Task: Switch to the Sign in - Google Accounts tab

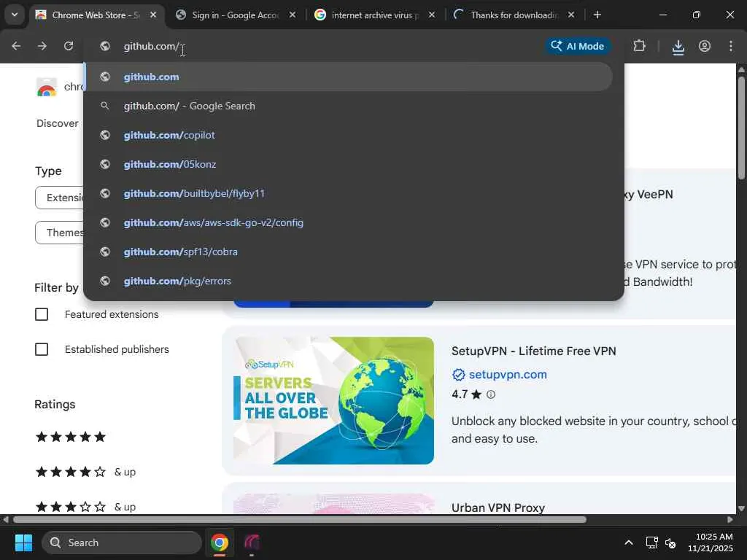Action: pyautogui.click(x=236, y=15)
